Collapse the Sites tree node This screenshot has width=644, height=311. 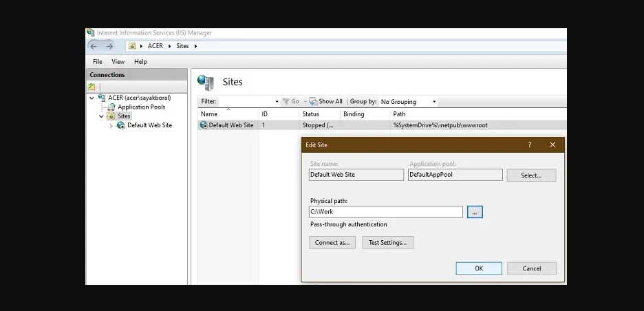click(101, 116)
